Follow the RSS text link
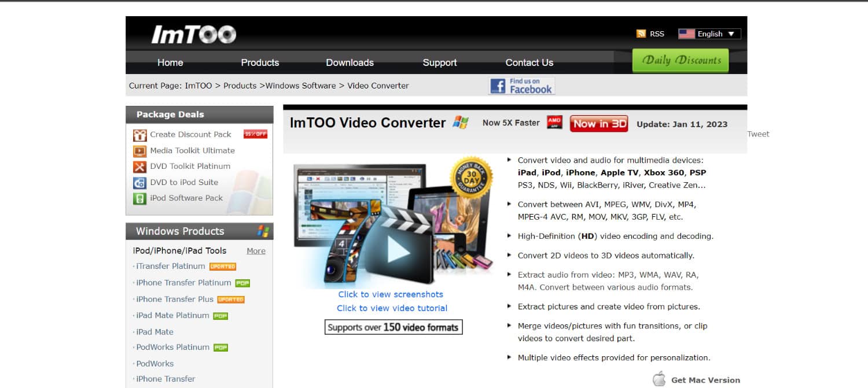868x388 pixels. pyautogui.click(x=657, y=34)
